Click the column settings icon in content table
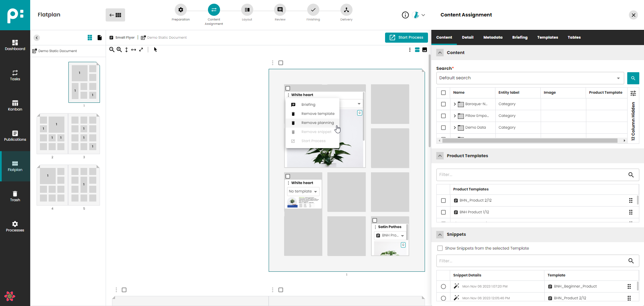The image size is (644, 306). (633, 93)
